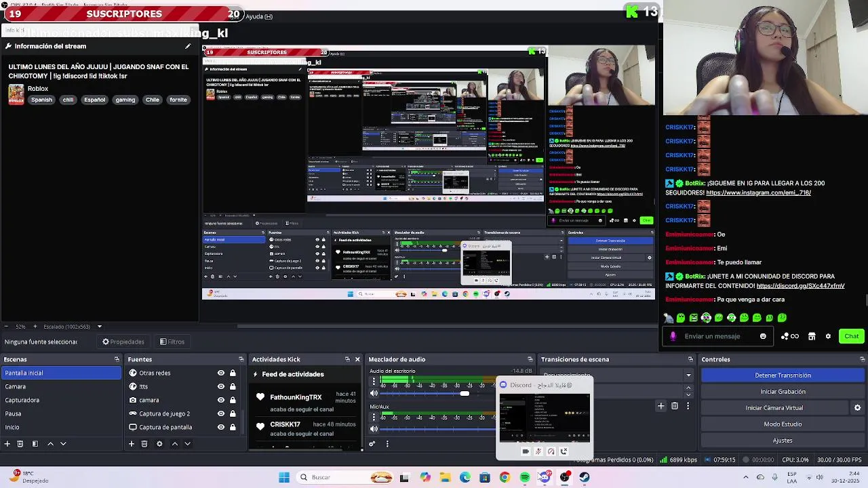Open emoji picker in chat message box

tap(763, 336)
